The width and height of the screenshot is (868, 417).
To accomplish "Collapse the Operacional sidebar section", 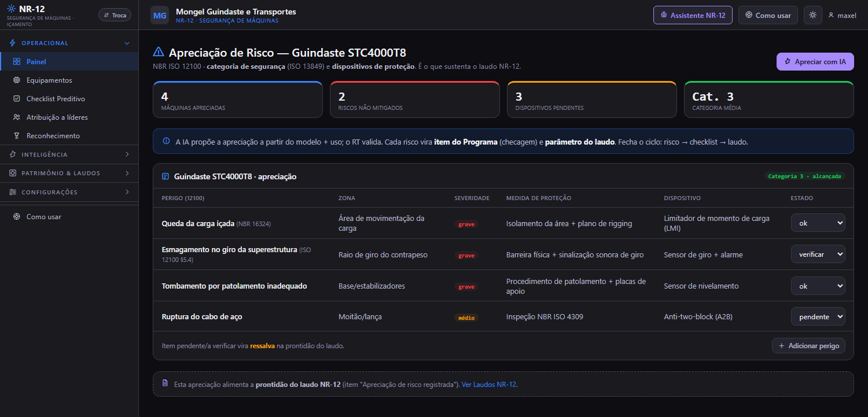I will [x=69, y=43].
